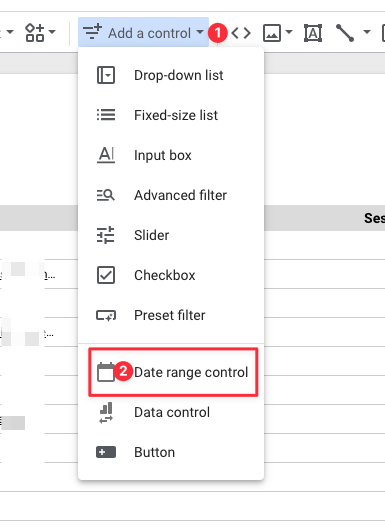Open the components icon dropdown arrow
385x526 pixels.
(52, 32)
